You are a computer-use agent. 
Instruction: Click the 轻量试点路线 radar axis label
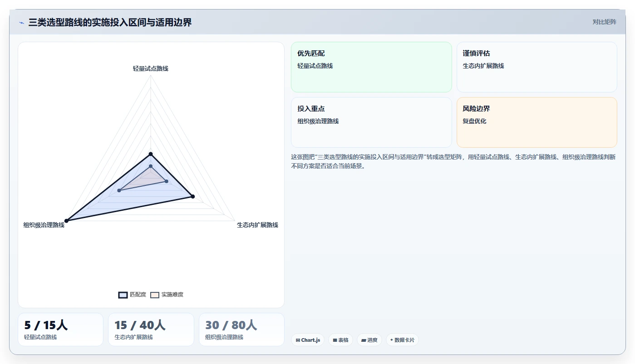coord(151,68)
